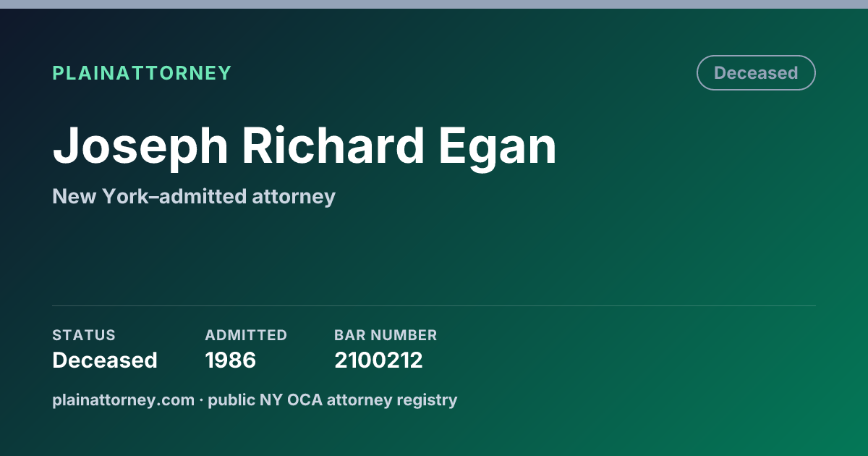This screenshot has height=456, width=868.
Task: Click the STATUS field label
Action: pos(84,335)
